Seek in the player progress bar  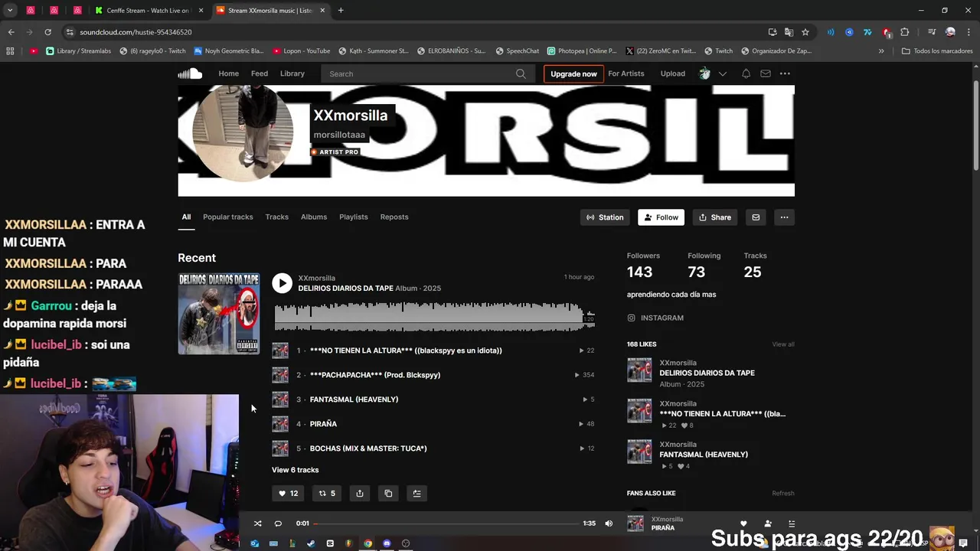point(446,523)
